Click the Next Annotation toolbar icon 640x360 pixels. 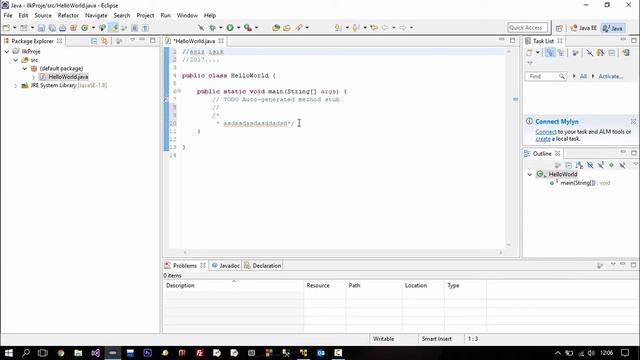pyautogui.click(x=338, y=28)
